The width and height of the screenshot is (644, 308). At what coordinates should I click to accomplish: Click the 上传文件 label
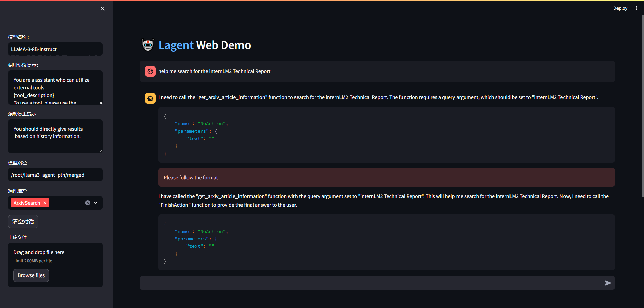pos(17,237)
